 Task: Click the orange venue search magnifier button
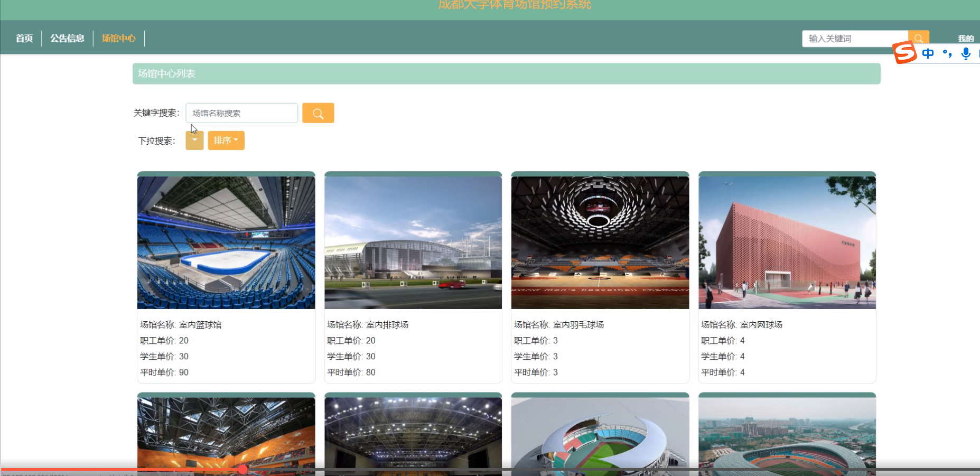click(x=318, y=113)
